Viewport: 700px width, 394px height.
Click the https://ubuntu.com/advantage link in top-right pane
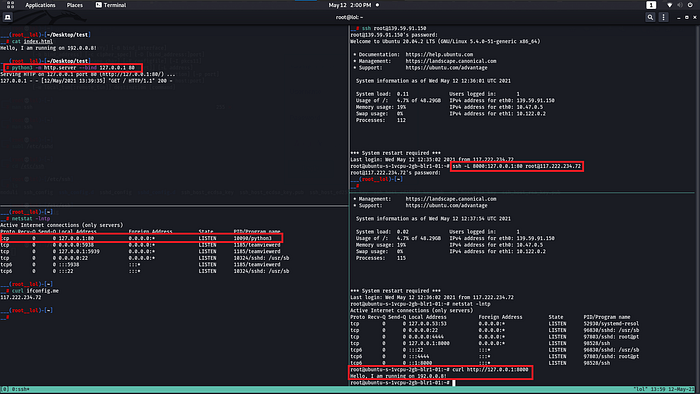[446, 68]
